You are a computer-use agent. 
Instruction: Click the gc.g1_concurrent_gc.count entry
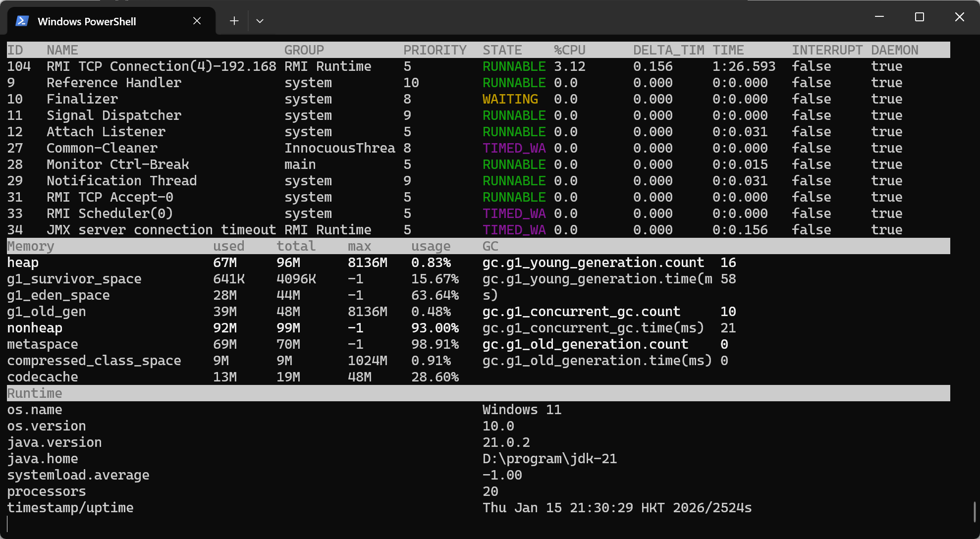(x=581, y=312)
